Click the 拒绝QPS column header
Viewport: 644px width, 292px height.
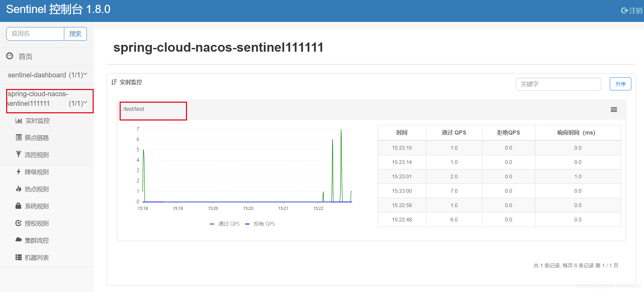point(509,132)
